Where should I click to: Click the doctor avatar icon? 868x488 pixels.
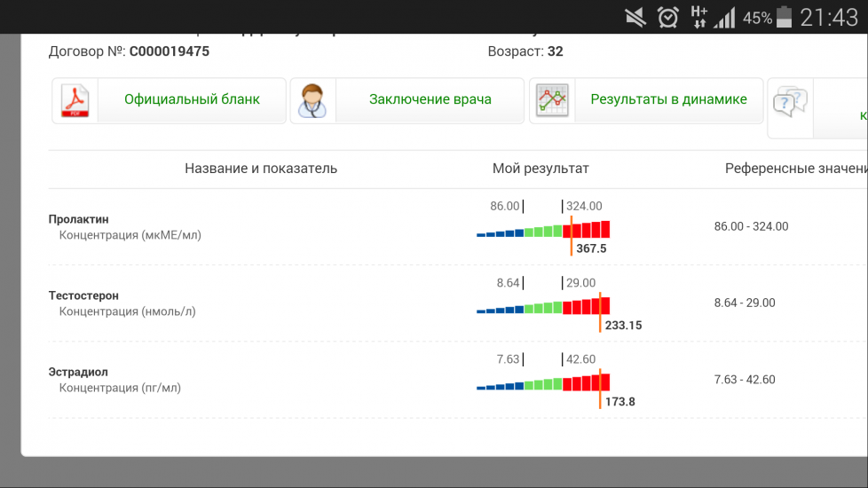pyautogui.click(x=312, y=100)
